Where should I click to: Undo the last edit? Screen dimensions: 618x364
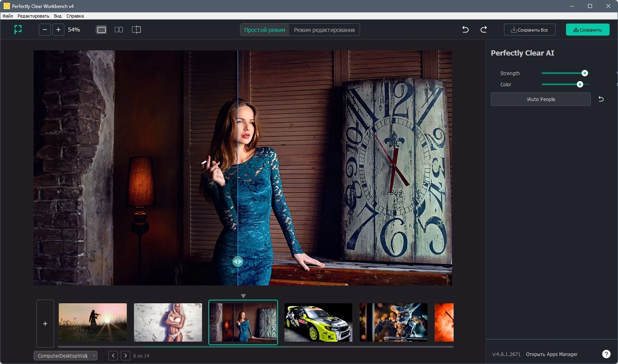[x=465, y=30]
